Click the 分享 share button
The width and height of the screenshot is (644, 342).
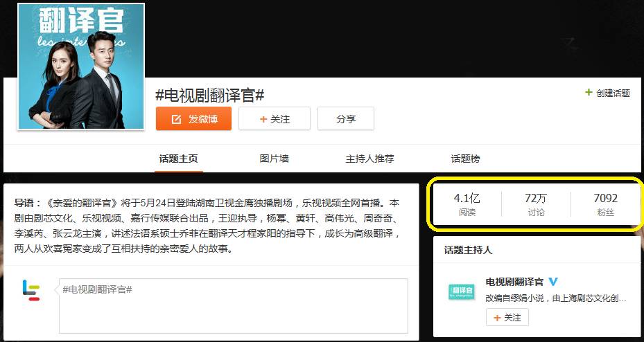click(346, 119)
